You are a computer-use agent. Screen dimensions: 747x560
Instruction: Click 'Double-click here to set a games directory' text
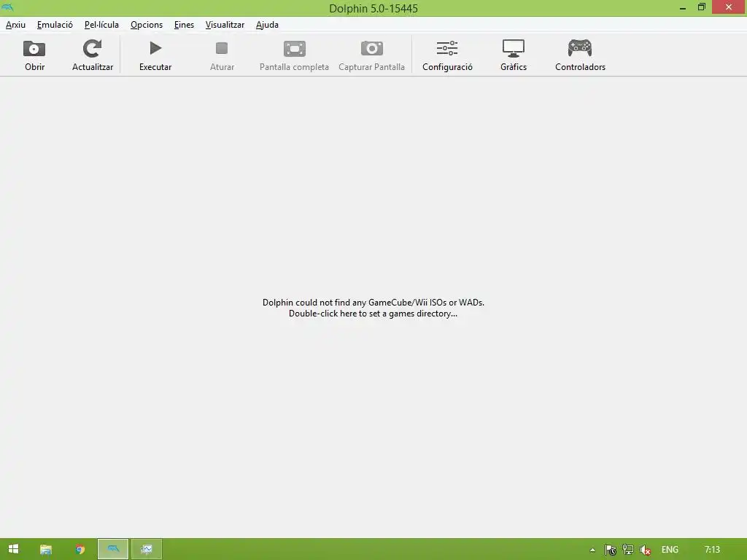pyautogui.click(x=373, y=314)
